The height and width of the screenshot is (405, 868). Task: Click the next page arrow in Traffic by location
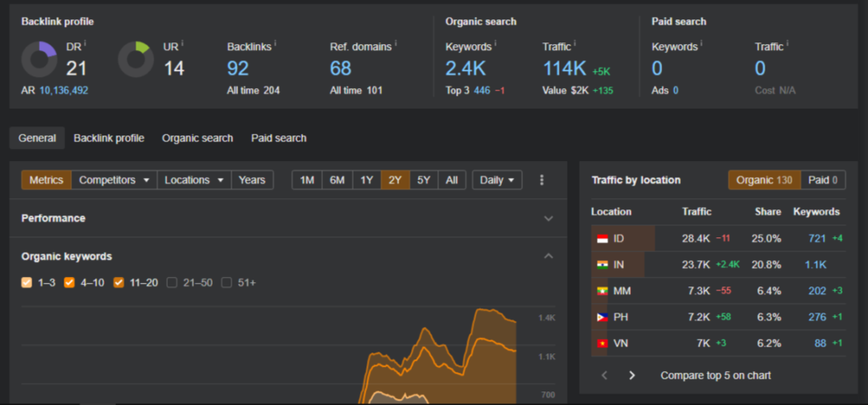[x=632, y=375]
